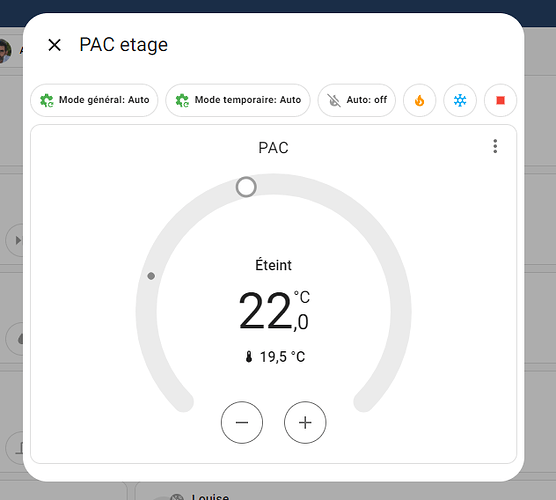This screenshot has height=500, width=556.
Task: Toggle the Auto: off chip
Action: pyautogui.click(x=356, y=100)
